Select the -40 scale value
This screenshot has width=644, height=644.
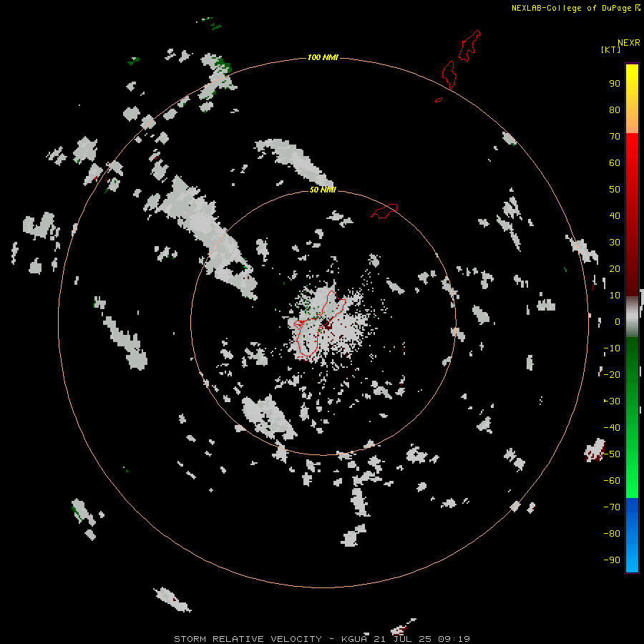pyautogui.click(x=612, y=428)
